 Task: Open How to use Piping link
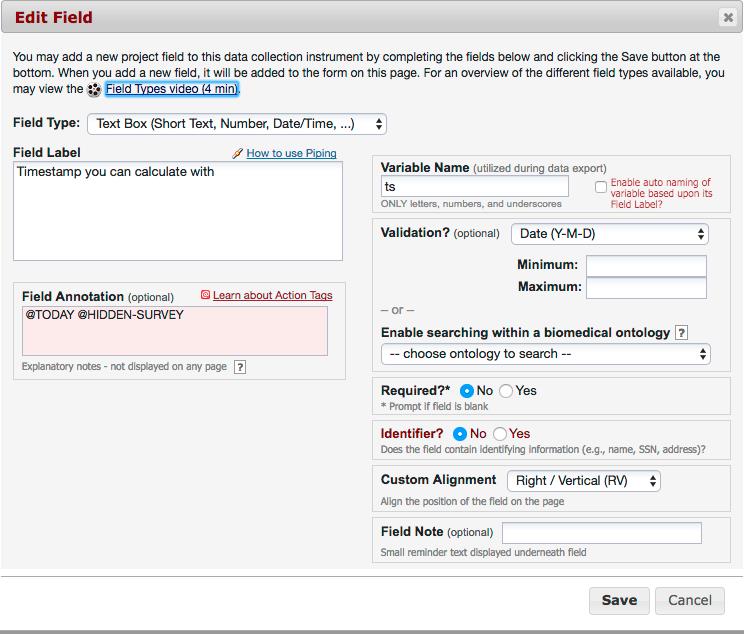291,153
